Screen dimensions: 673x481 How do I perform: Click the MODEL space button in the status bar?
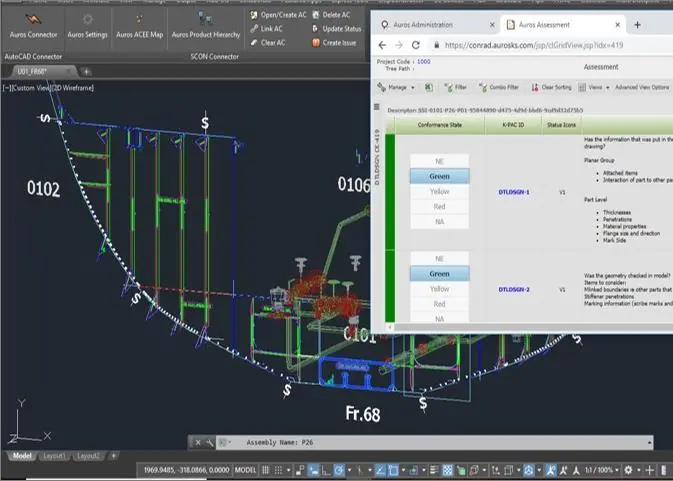point(245,470)
